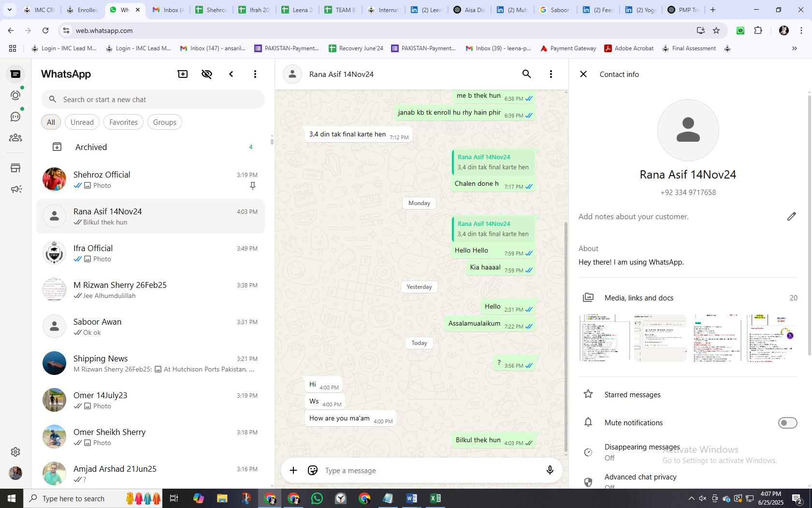Show hidden system tray icons
Screen dimensions: 812x508
691,498
